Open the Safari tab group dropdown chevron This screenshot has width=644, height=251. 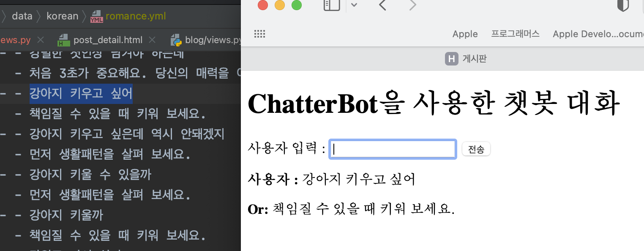click(x=354, y=5)
